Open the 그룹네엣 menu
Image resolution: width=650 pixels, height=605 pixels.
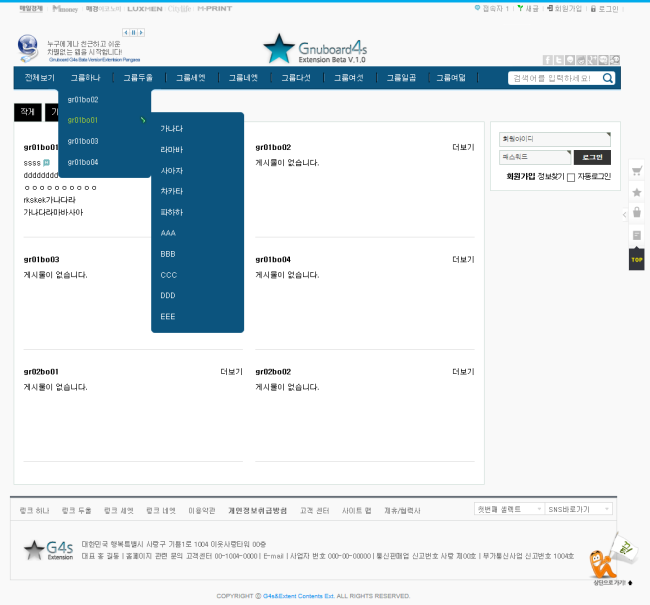point(243,78)
